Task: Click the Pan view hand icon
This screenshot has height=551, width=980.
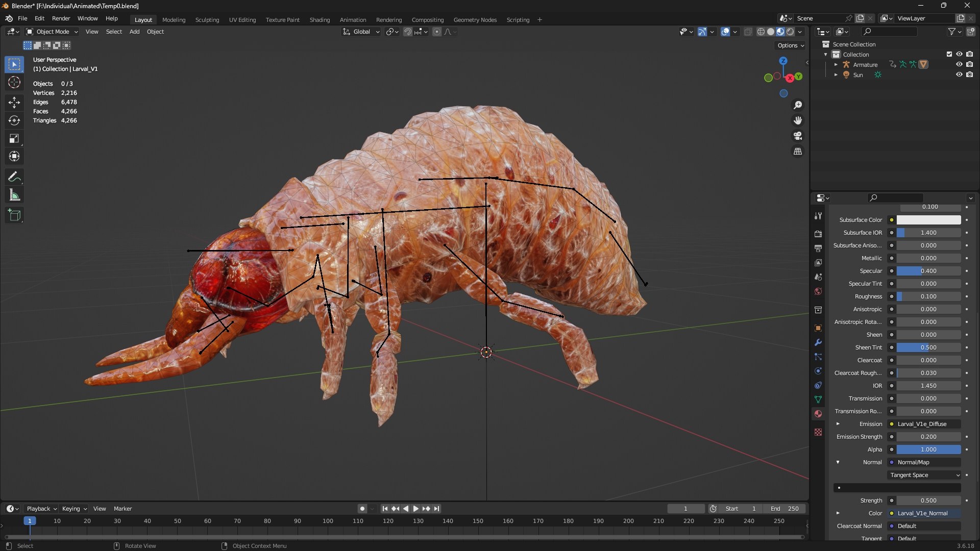Action: [798, 120]
